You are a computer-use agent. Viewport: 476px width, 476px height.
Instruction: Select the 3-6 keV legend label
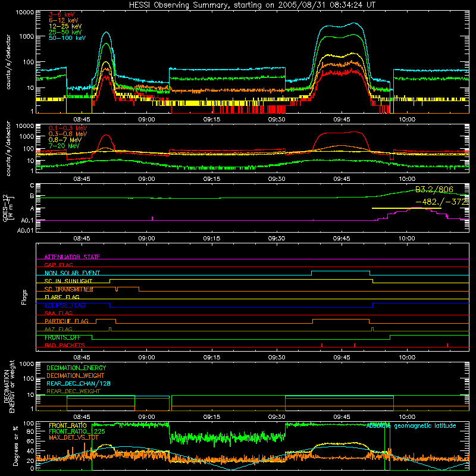pos(62,14)
